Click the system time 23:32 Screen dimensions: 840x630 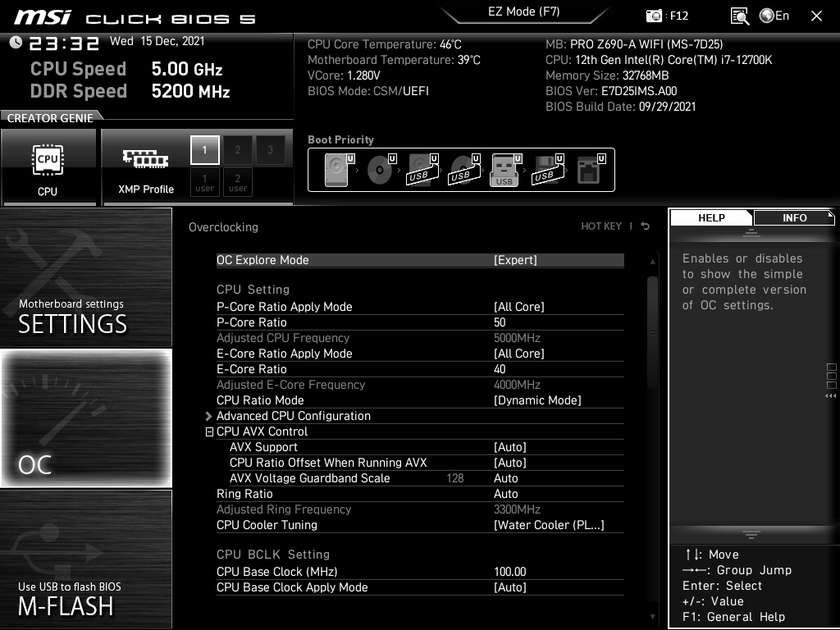click(x=64, y=43)
